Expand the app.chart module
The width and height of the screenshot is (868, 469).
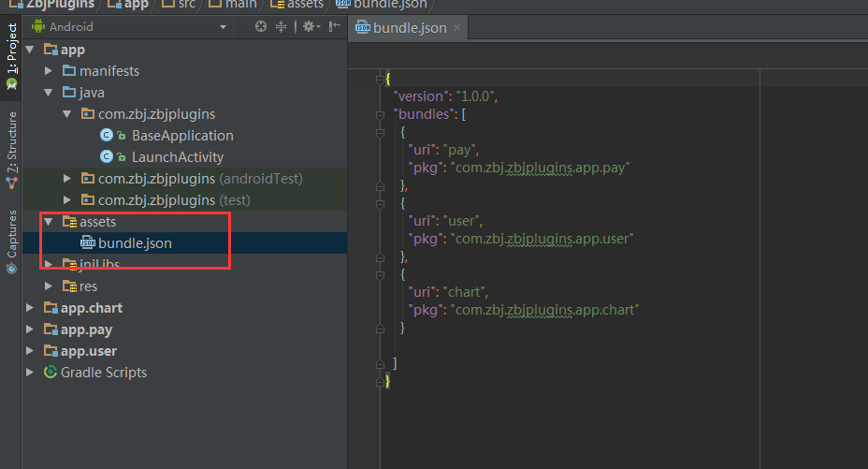coord(30,308)
